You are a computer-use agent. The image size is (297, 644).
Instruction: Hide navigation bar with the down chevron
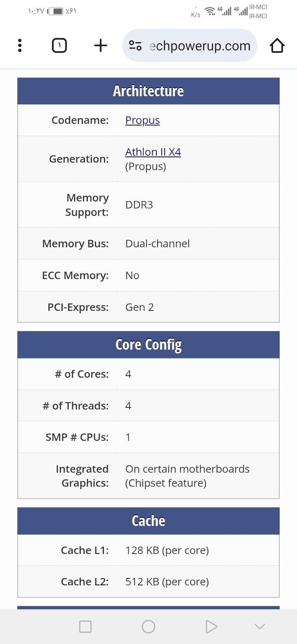coord(260,627)
